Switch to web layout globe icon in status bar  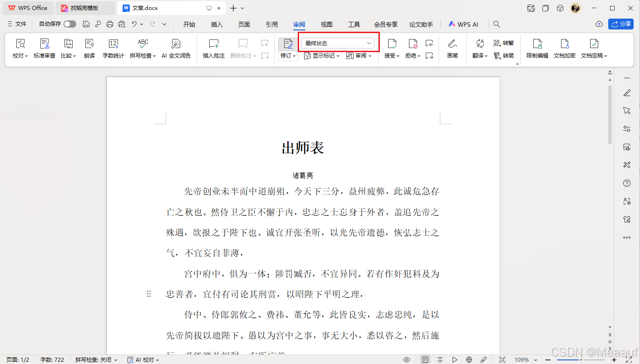click(x=469, y=359)
